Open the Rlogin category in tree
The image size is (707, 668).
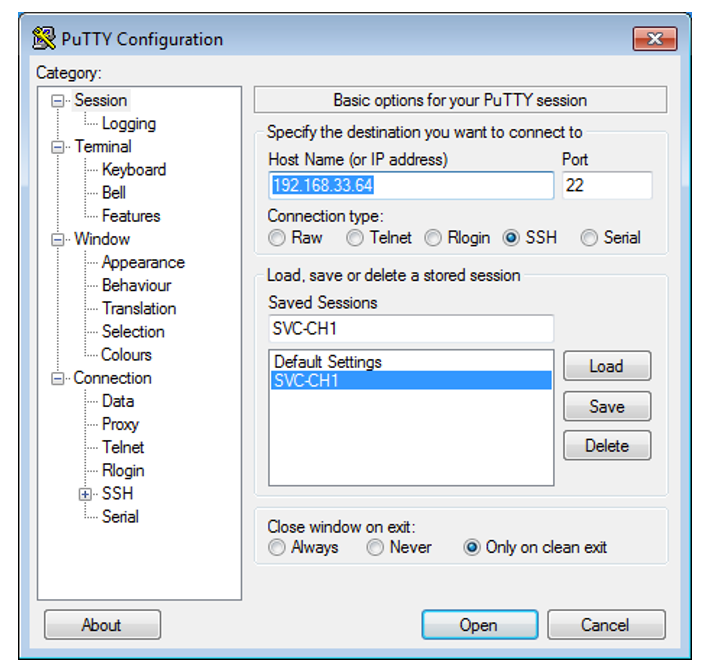pyautogui.click(x=123, y=471)
